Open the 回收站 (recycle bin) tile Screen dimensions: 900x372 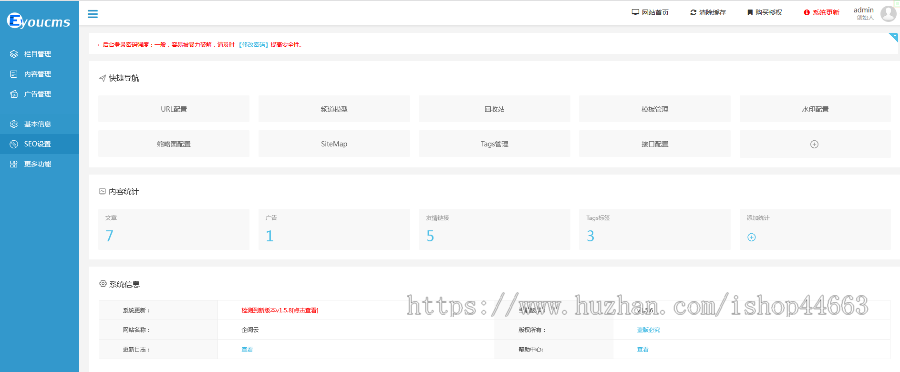(494, 108)
